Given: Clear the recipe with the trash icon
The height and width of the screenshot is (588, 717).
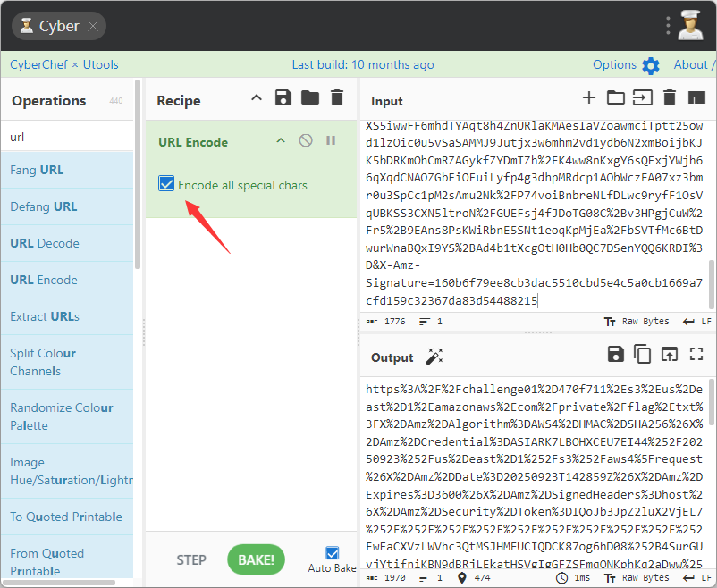Looking at the screenshot, I should pyautogui.click(x=337, y=98).
